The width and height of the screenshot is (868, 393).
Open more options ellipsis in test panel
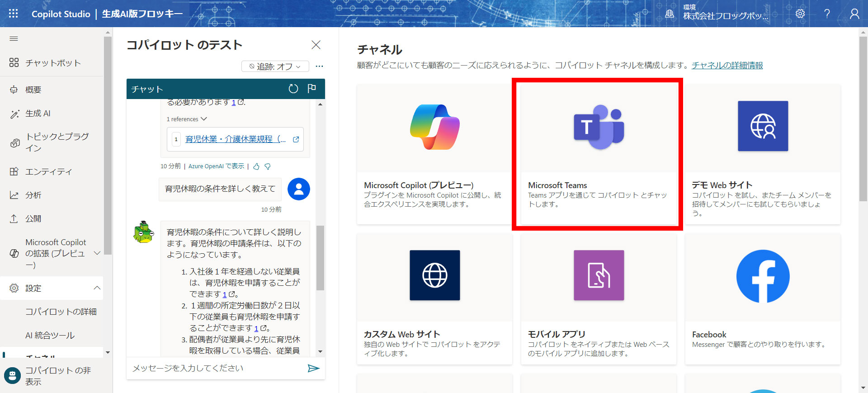point(319,66)
